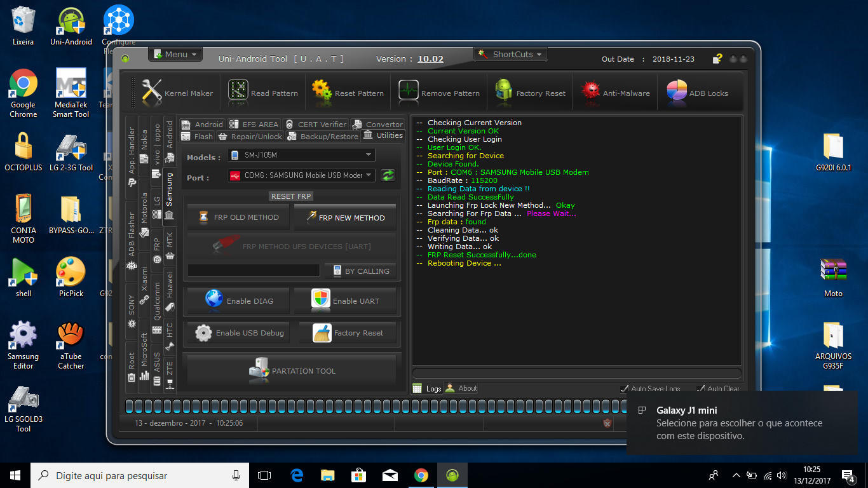Toggle the Auto Clear checkbox
This screenshot has width=868, height=488.
click(x=701, y=388)
